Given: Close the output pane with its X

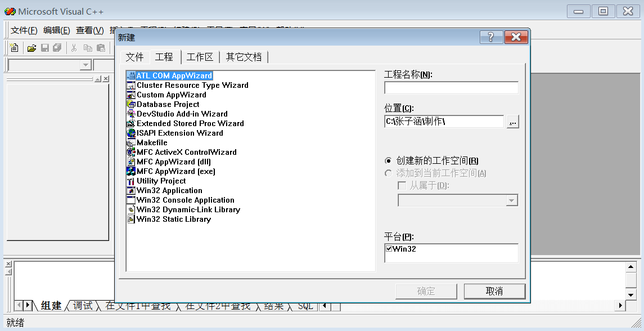Looking at the screenshot, I should click(x=8, y=264).
